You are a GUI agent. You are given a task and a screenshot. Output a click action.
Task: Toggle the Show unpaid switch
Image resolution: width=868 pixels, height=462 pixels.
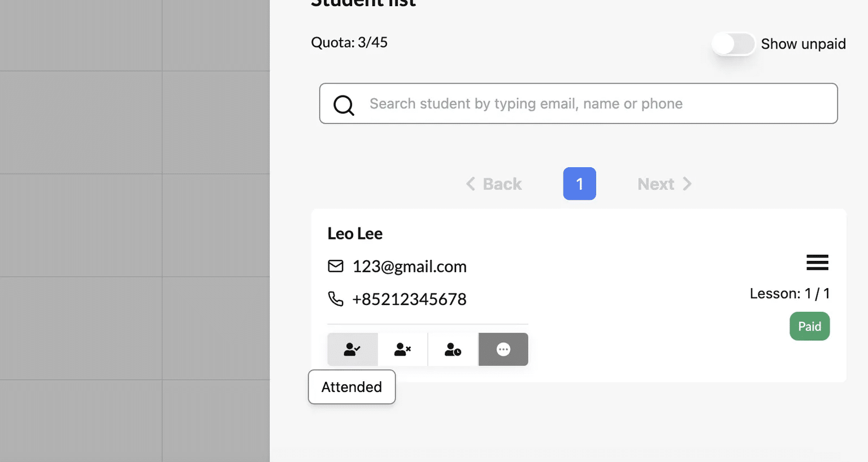point(733,43)
